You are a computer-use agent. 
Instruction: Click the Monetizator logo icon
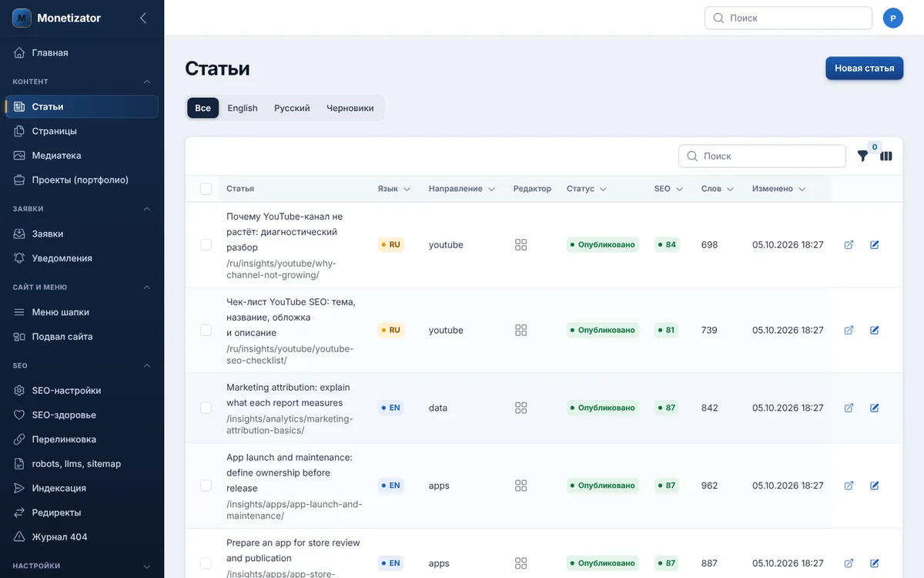click(22, 18)
